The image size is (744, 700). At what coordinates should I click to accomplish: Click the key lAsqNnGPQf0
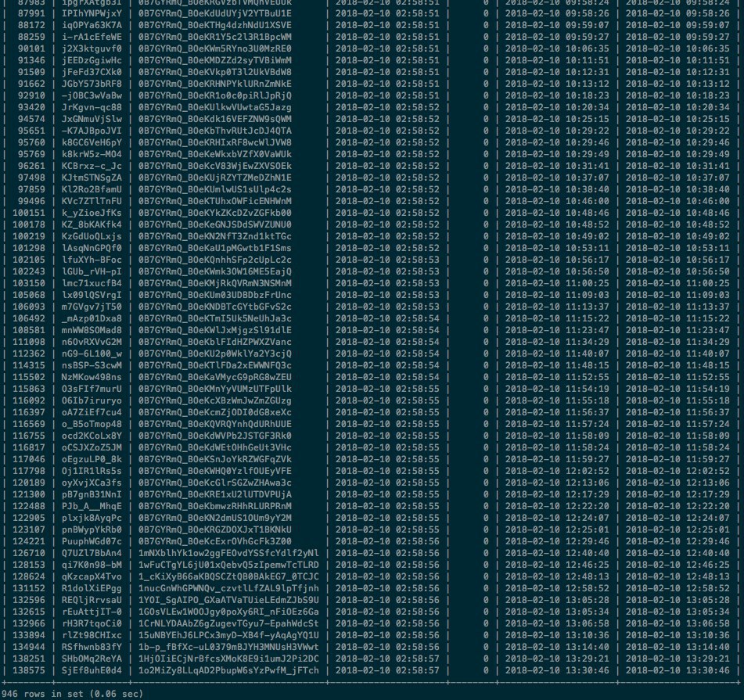[x=92, y=248]
